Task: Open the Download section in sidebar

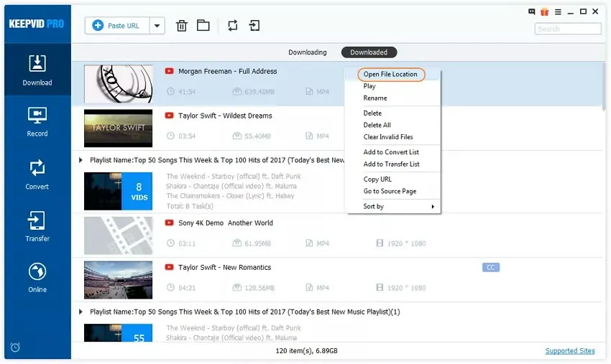Action: click(37, 70)
